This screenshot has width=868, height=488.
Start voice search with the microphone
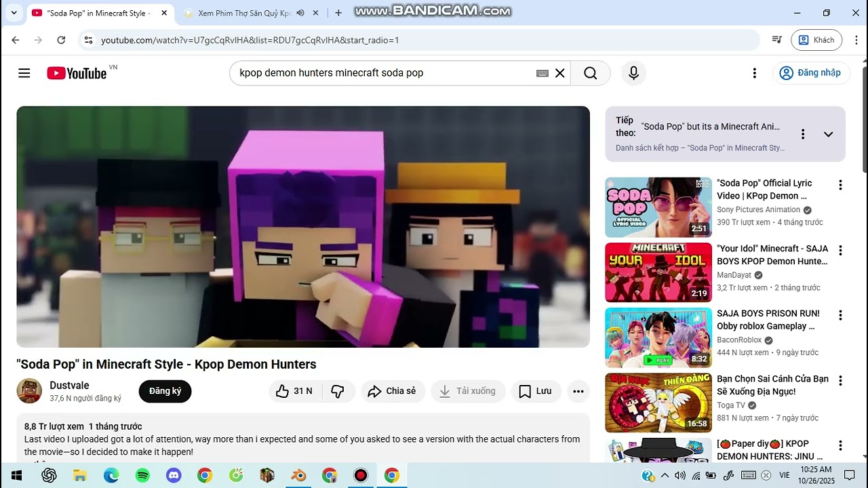[x=633, y=73]
